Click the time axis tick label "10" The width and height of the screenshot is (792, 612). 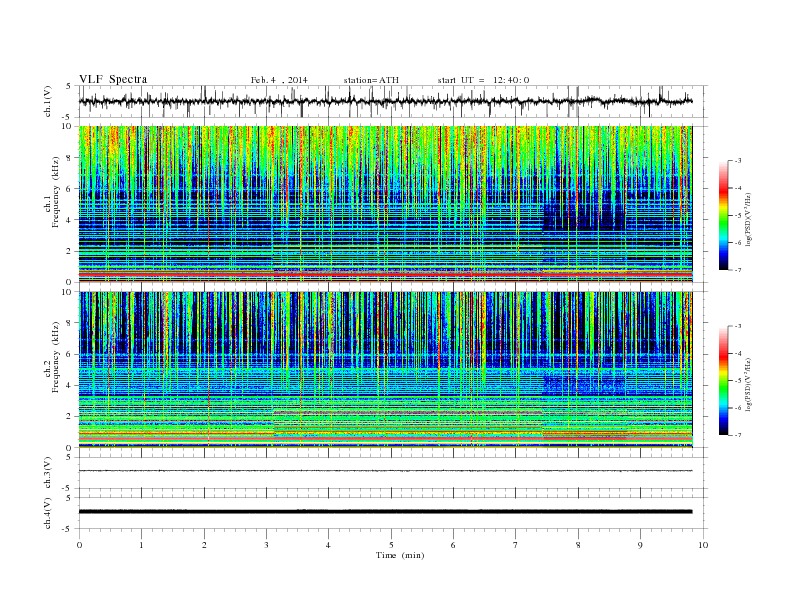703,545
